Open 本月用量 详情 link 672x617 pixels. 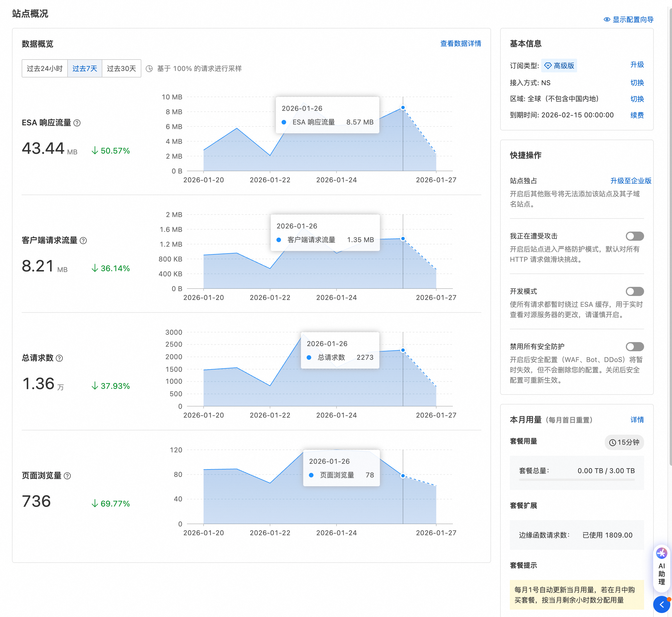[637, 420]
